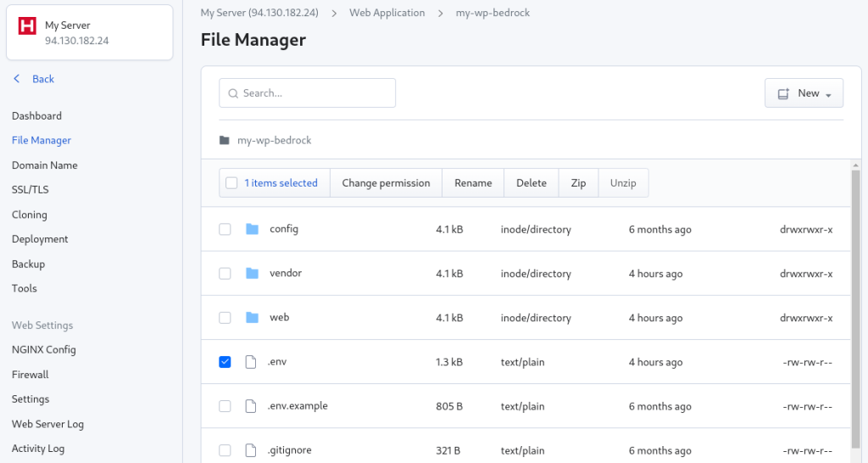Expand the New dropdown button

804,93
